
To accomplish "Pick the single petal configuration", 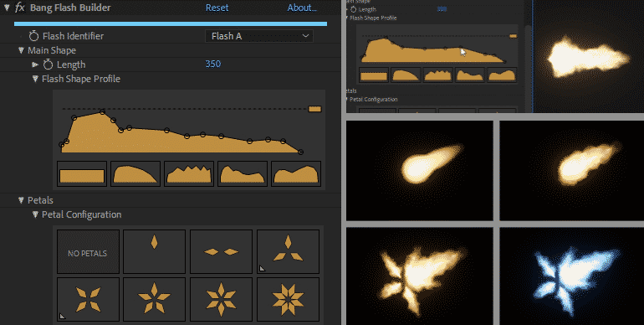I will click(x=155, y=252).
